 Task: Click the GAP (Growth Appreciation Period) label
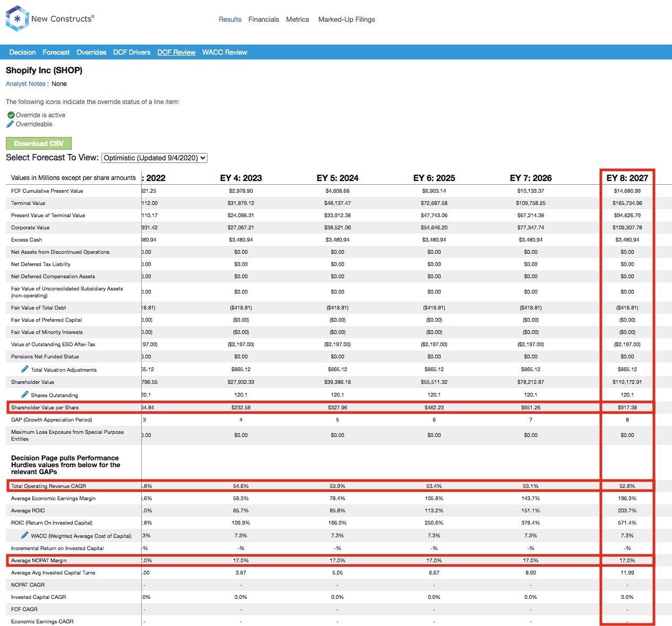pyautogui.click(x=51, y=419)
